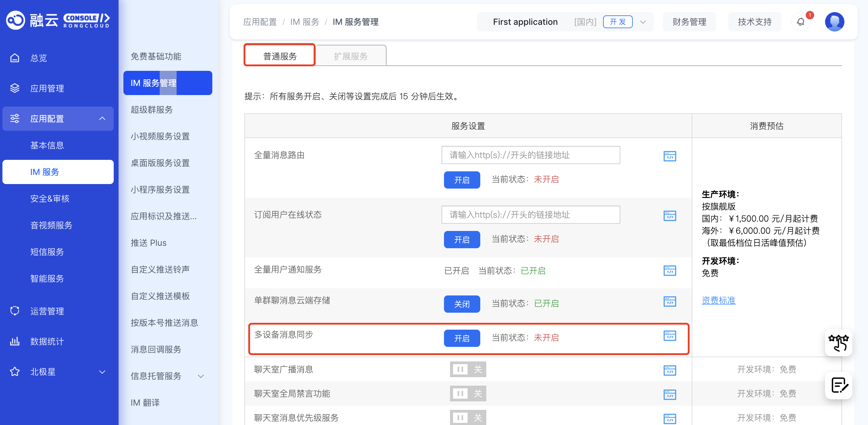This screenshot has width=868, height=425.
Task: Open the feedback edit floating icon
Action: pyautogui.click(x=838, y=385)
